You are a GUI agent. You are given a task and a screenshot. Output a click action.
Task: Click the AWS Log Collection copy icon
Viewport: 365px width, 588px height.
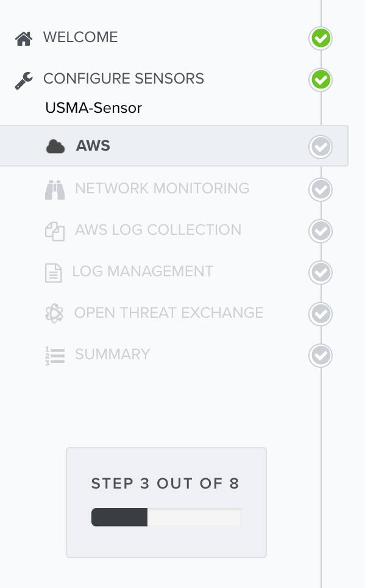tap(55, 231)
